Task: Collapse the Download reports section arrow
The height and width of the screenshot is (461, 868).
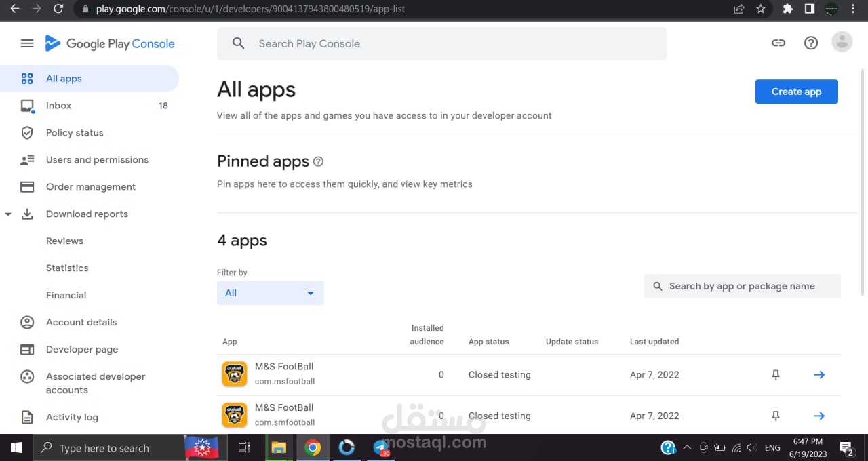Action: tap(8, 214)
